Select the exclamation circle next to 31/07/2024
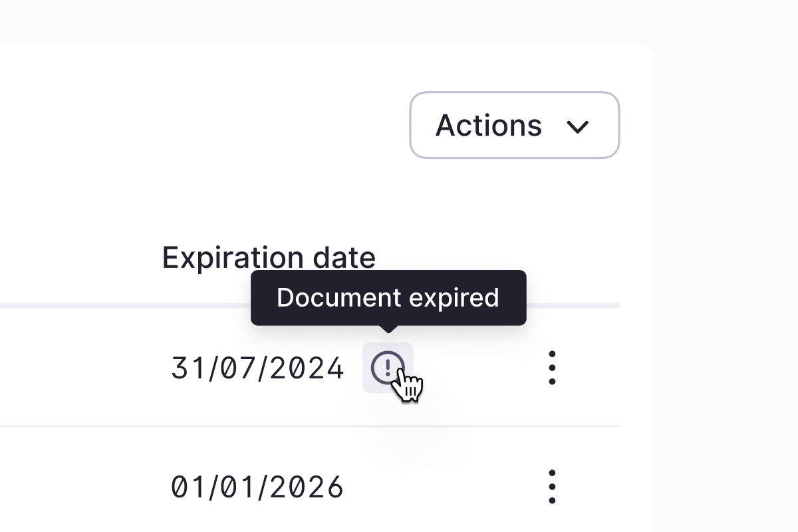798x532 pixels. coord(388,368)
